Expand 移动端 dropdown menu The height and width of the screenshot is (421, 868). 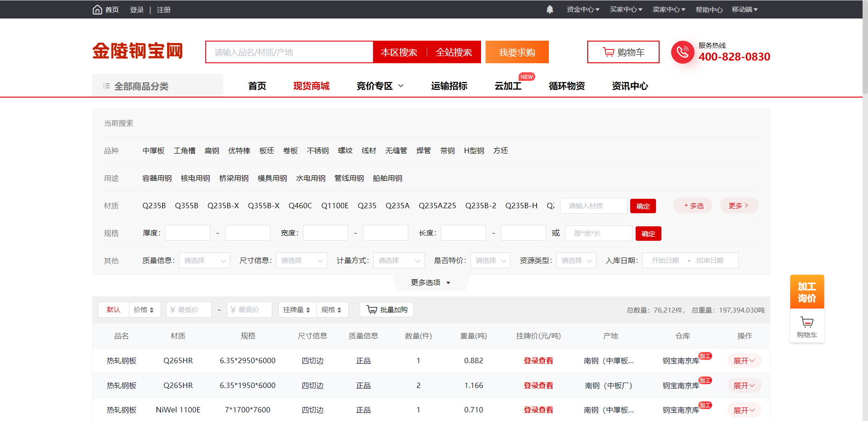744,9
